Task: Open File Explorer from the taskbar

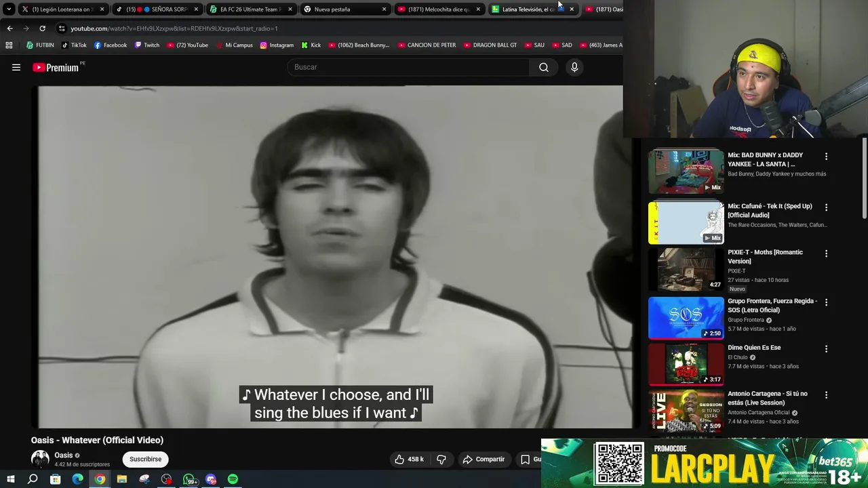Action: (122, 479)
